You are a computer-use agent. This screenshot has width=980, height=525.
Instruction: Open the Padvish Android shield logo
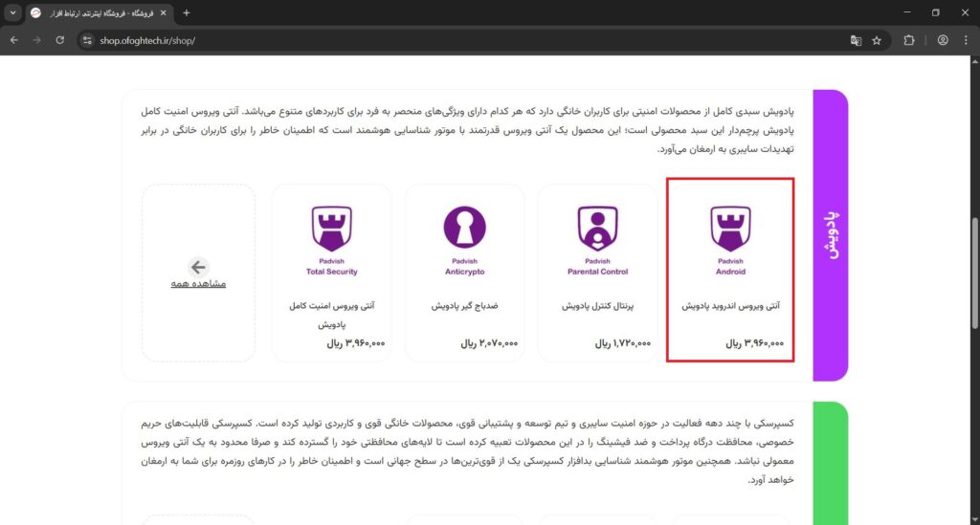click(730, 241)
